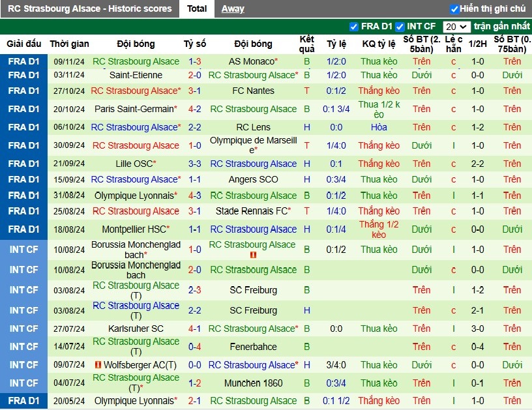This screenshot has height=410, width=532.
Task: Uncheck the FRA D1 league filter
Action: click(353, 27)
